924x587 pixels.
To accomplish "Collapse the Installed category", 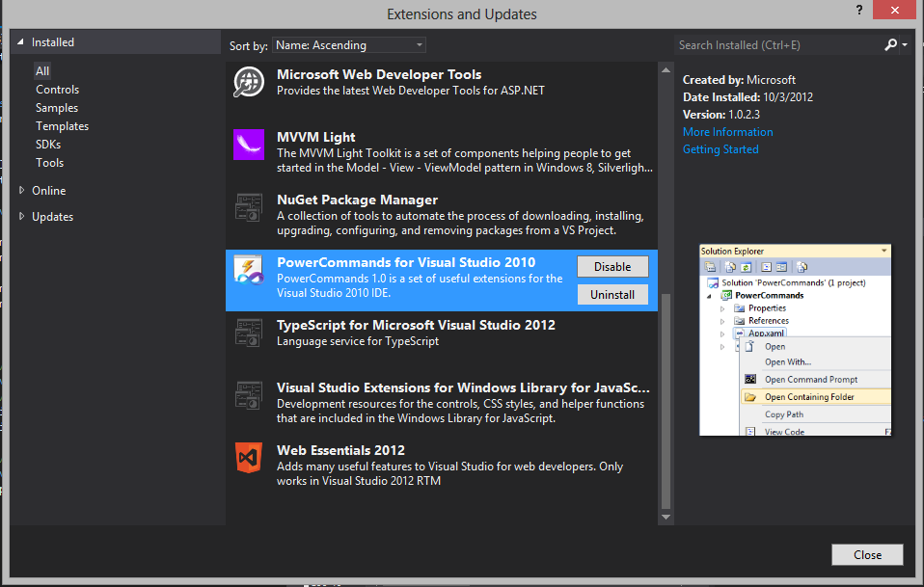I will [x=20, y=41].
